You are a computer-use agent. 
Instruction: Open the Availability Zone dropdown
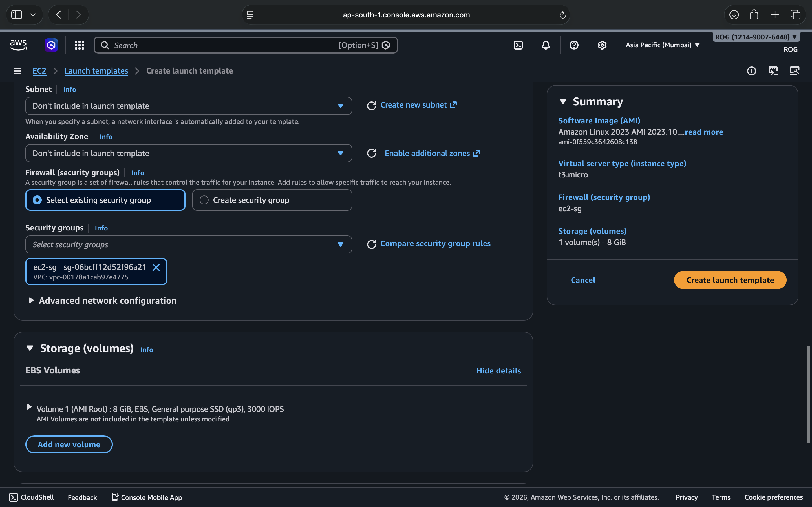tap(188, 153)
